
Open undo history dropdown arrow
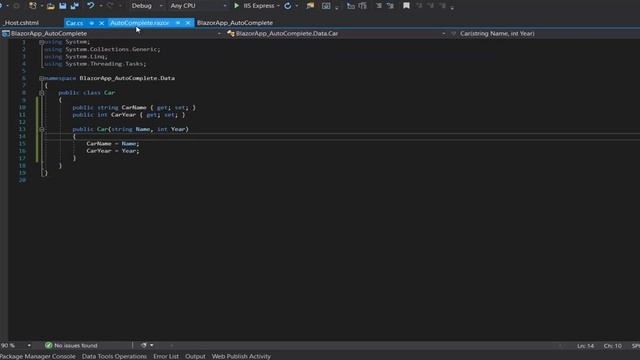tap(101, 6)
